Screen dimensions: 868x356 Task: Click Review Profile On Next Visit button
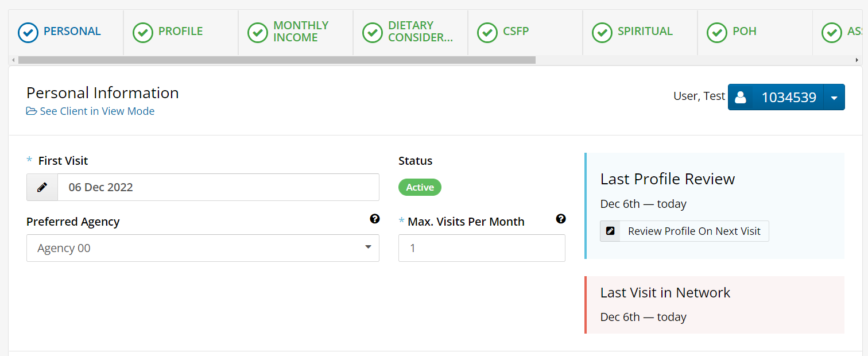coord(693,231)
